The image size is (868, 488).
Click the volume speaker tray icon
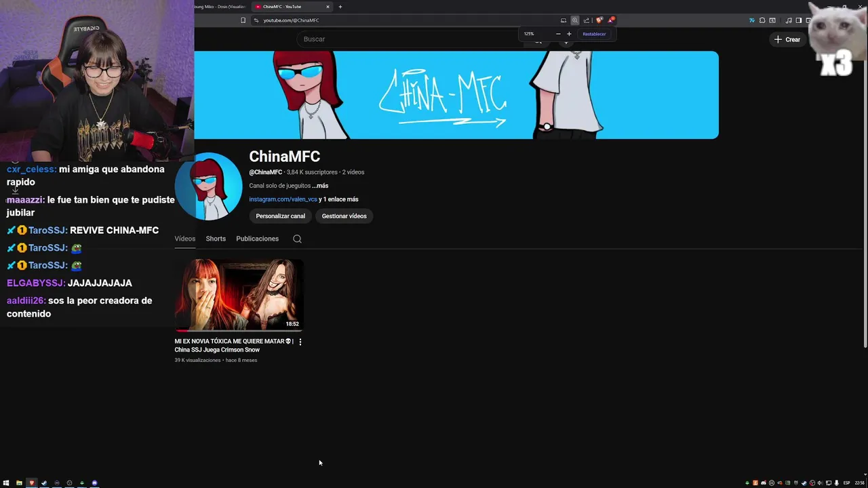click(820, 483)
